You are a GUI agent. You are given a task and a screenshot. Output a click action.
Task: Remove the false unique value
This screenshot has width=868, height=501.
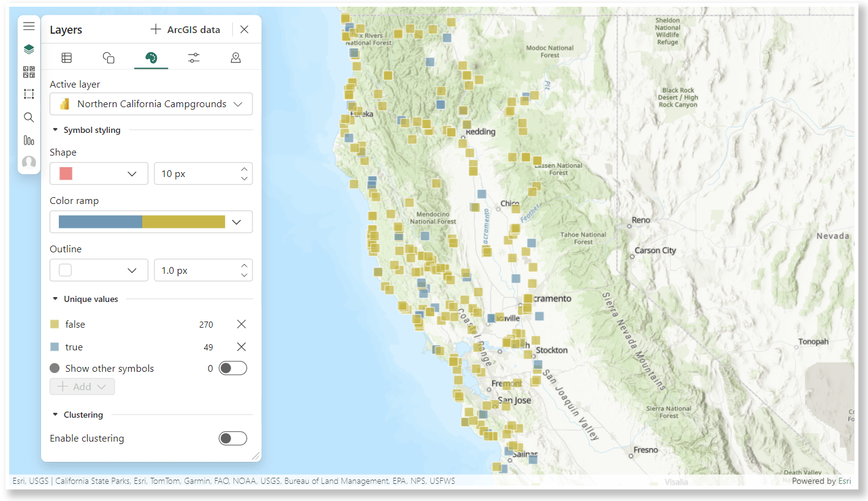click(242, 324)
